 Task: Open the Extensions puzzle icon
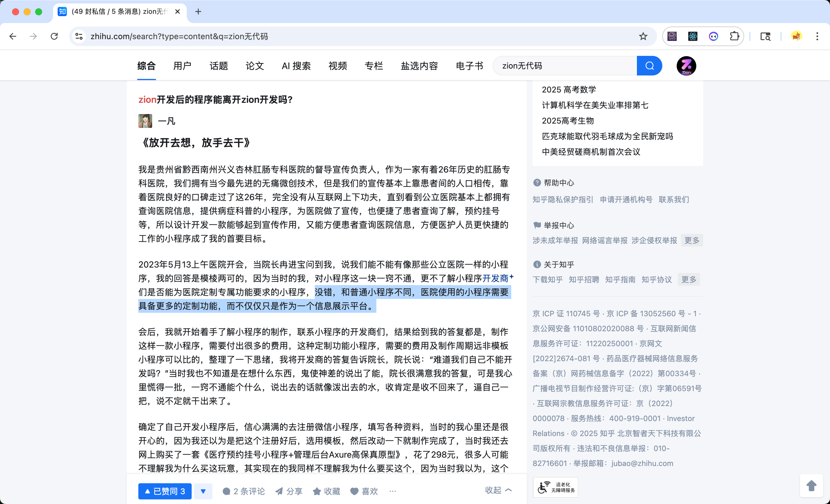click(x=734, y=36)
